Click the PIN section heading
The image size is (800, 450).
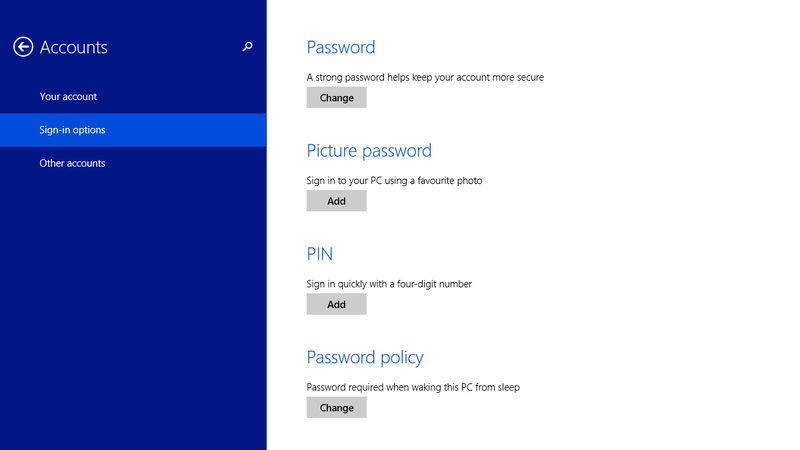(x=319, y=254)
